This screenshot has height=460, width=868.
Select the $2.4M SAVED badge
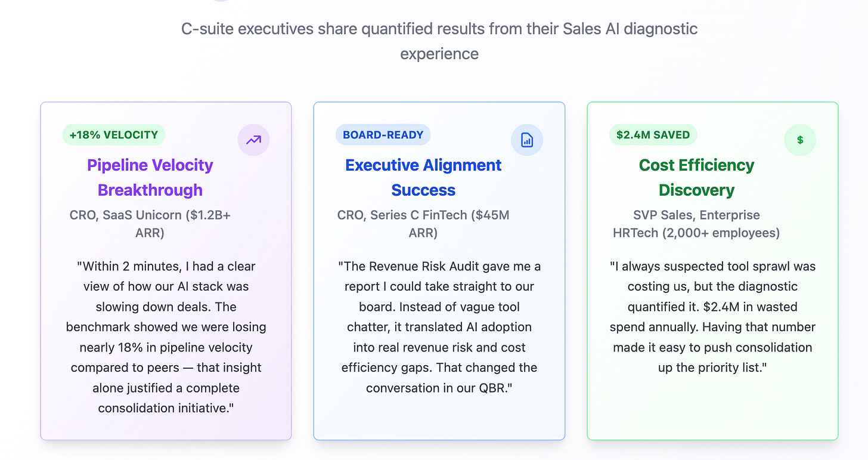click(653, 135)
